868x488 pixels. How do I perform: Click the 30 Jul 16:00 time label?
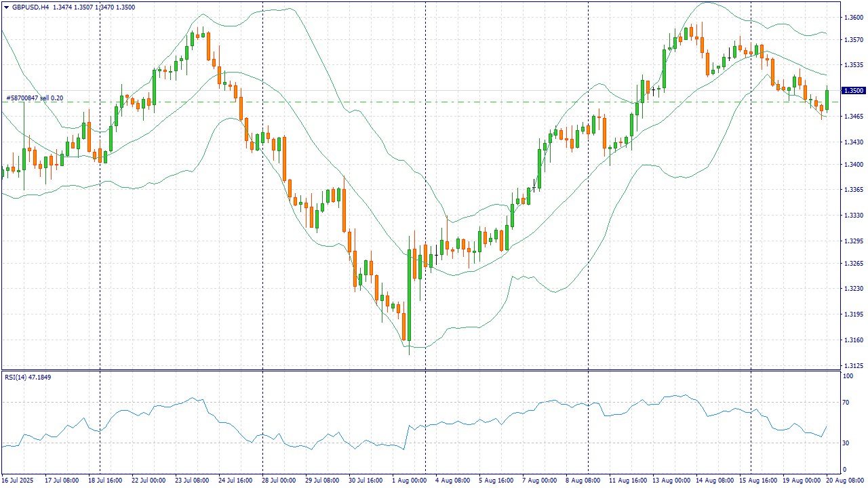[x=365, y=481]
